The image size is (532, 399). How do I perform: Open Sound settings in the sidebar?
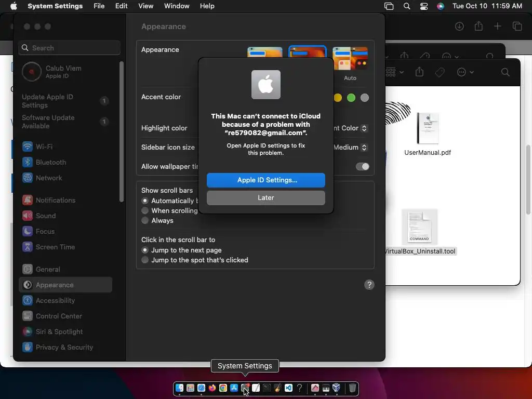(65, 216)
